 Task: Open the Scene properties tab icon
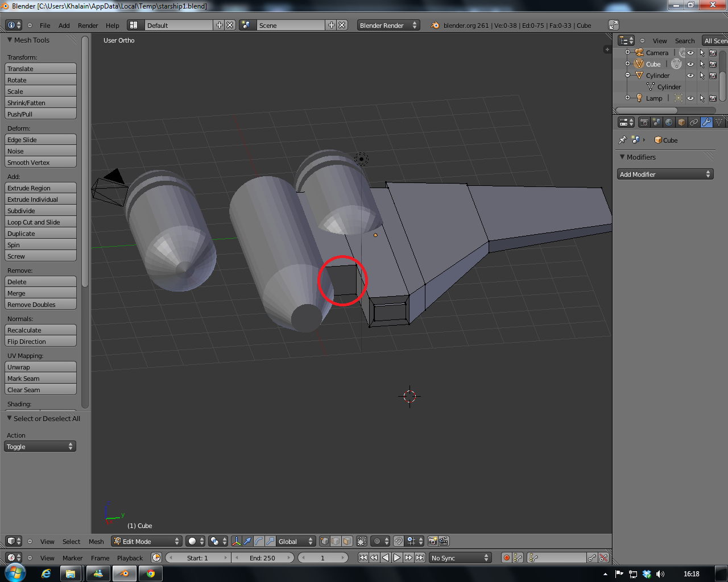(656, 122)
